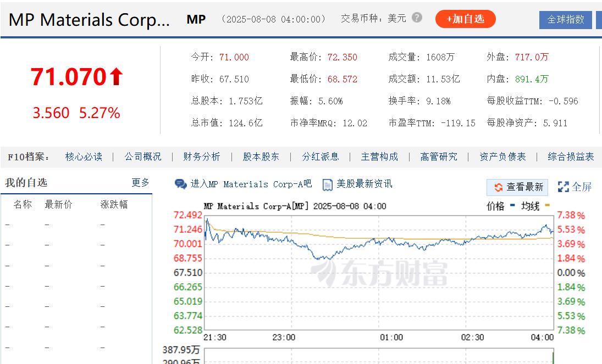The height and width of the screenshot is (364, 602).
Task: Click the 市净率MRQ value 12.02
Action: click(x=355, y=123)
